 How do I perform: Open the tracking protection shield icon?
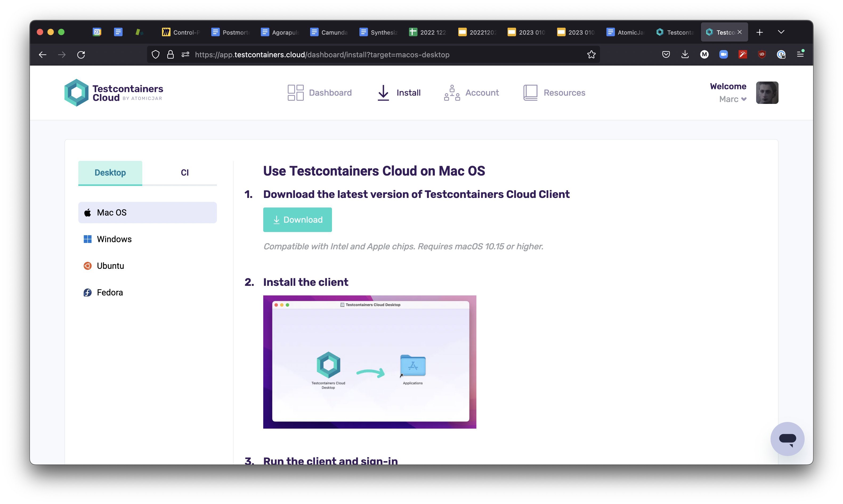pos(156,55)
